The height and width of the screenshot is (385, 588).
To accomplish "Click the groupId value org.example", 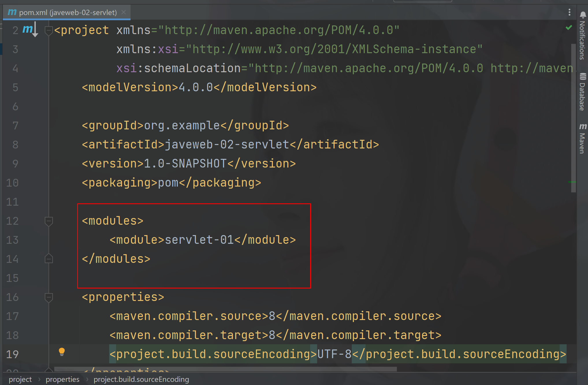I will 182,125.
